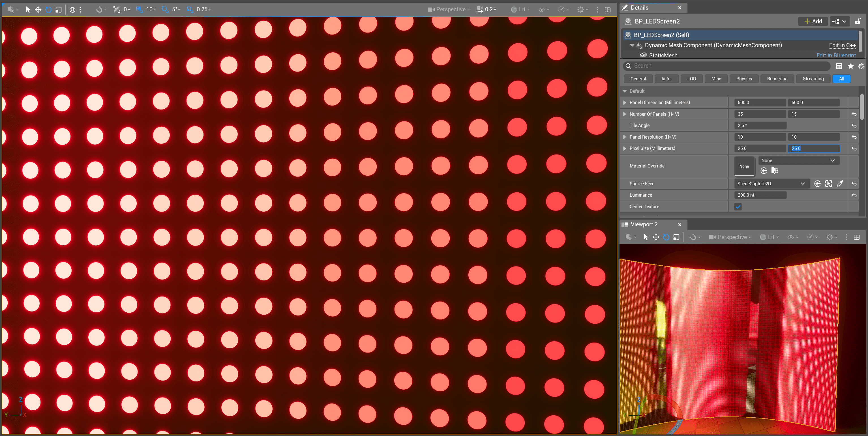The height and width of the screenshot is (436, 868).
Task: Switch to the Physics filter tab
Action: tap(744, 79)
